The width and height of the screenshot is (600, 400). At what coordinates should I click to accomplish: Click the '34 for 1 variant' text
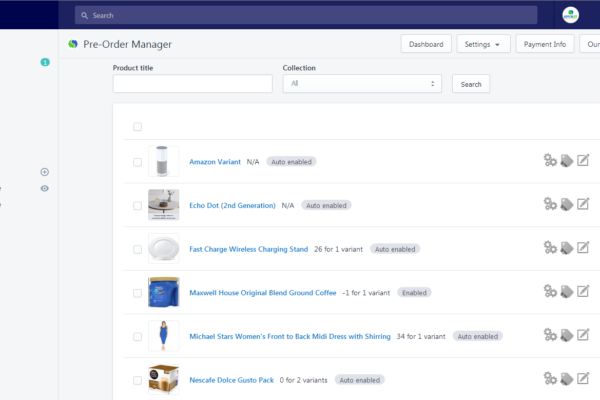(x=421, y=336)
